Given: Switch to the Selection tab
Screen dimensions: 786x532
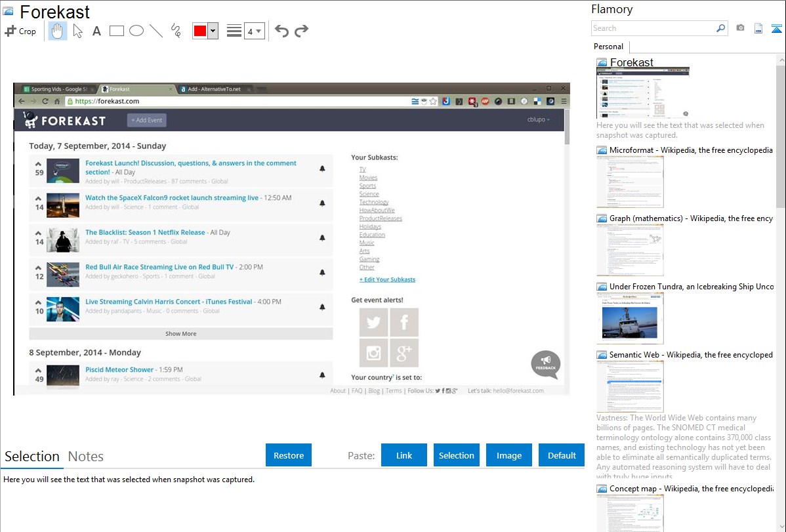Looking at the screenshot, I should click(x=32, y=457).
